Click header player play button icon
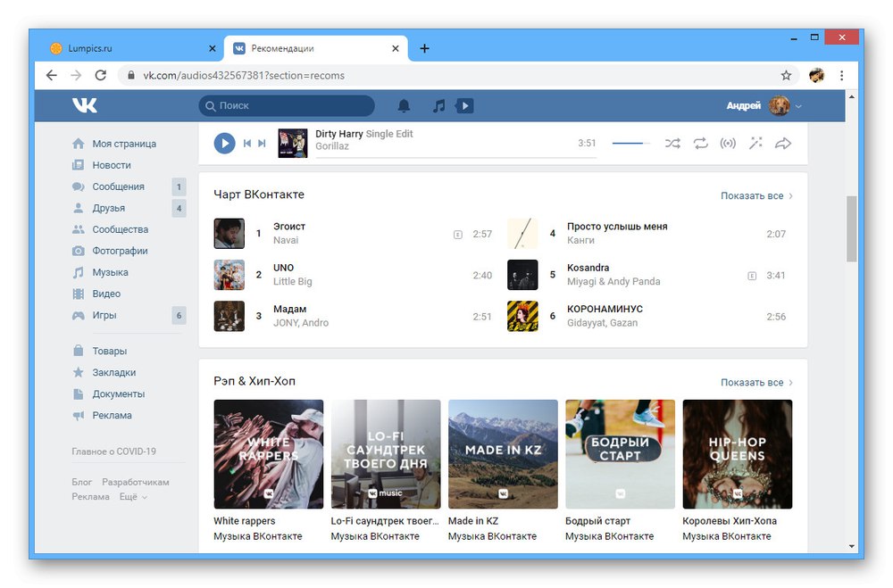Viewport: 893px width, 588px height. click(464, 106)
